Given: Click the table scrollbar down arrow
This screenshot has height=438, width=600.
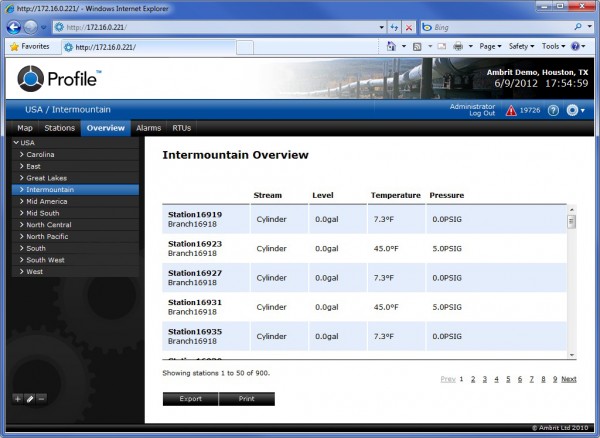Looking at the screenshot, I should coord(572,355).
